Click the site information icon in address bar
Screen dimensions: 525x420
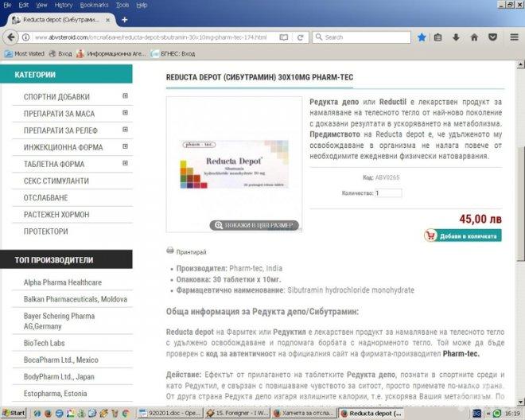[25, 37]
